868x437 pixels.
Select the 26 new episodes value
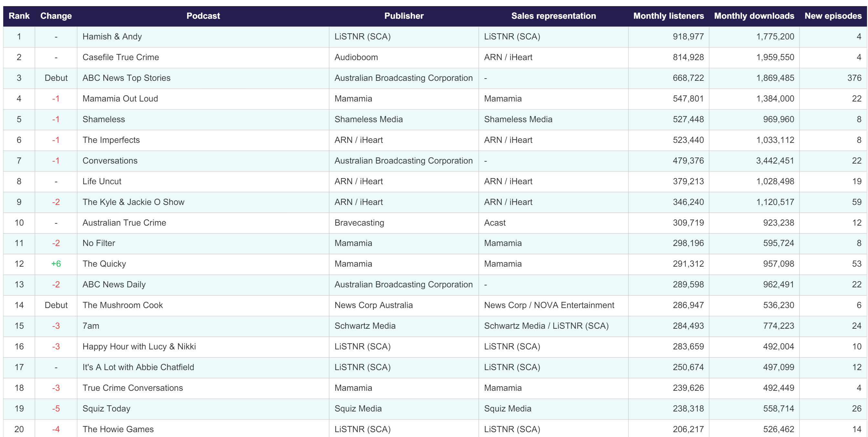857,408
